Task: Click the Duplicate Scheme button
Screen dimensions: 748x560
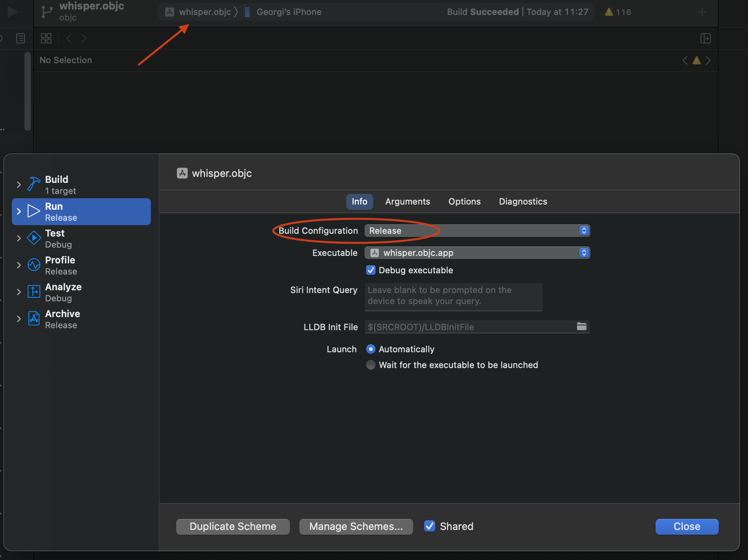Action: pyautogui.click(x=233, y=526)
